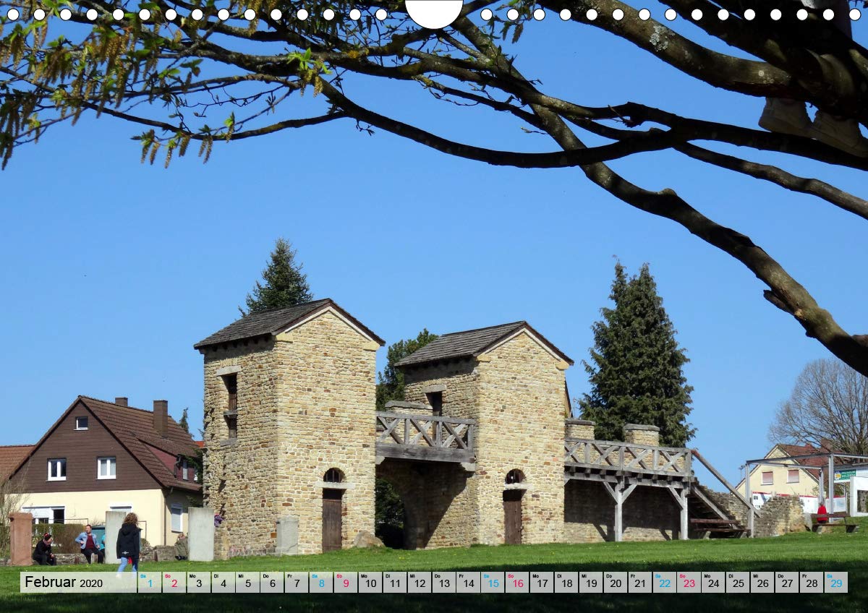
Task: Pick day 5 (Mi) on calendar
Action: (247, 583)
